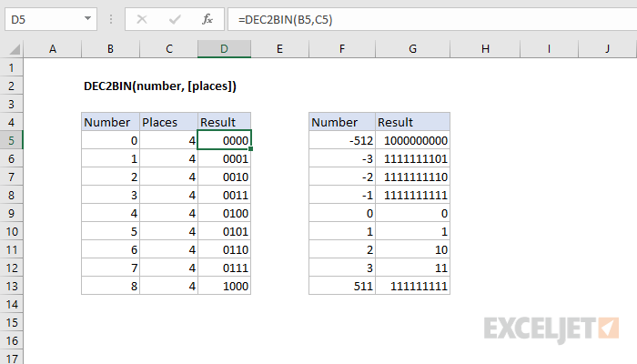The width and height of the screenshot is (637, 364).
Task: Click the DEC2BIN(number, [places]) title cell
Action: (x=159, y=86)
